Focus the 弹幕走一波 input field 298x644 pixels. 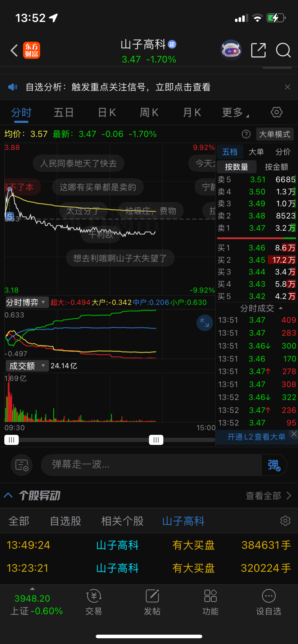point(151,465)
